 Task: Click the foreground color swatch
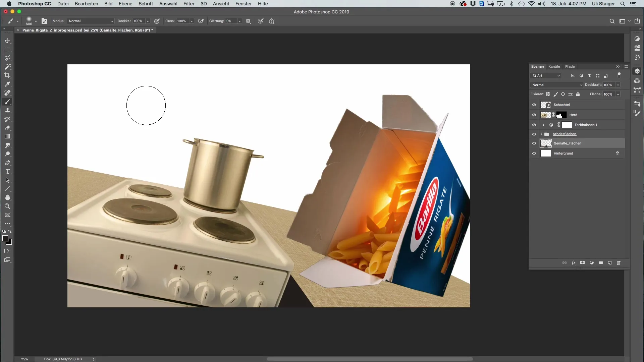[x=5, y=238]
